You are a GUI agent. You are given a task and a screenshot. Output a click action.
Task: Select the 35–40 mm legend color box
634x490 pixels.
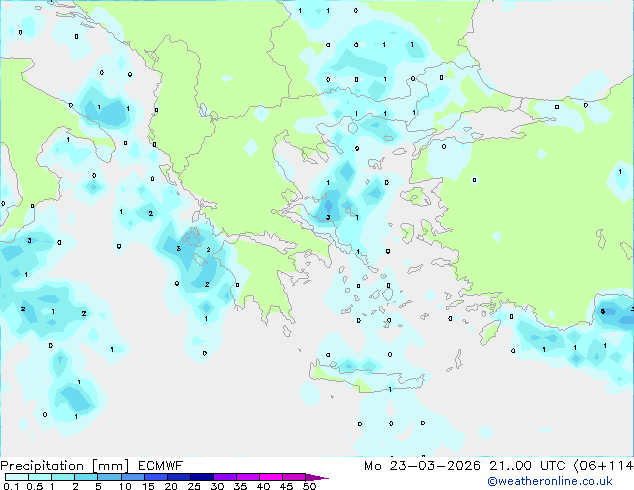247,477
